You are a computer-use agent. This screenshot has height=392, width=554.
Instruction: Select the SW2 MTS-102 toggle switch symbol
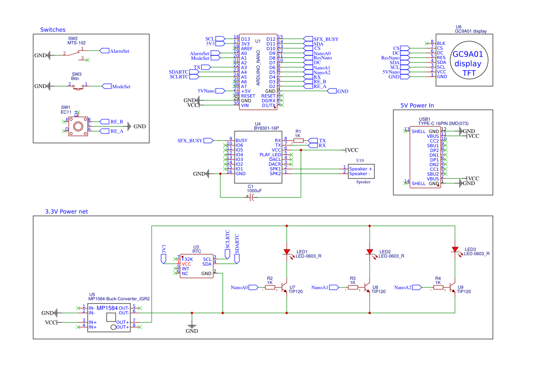[73, 53]
